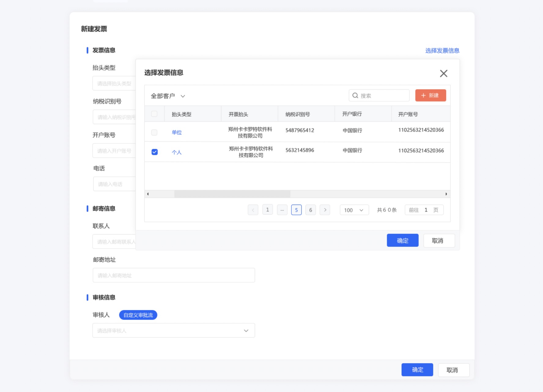
Task: Go to page 1 in pagination
Action: (268, 210)
